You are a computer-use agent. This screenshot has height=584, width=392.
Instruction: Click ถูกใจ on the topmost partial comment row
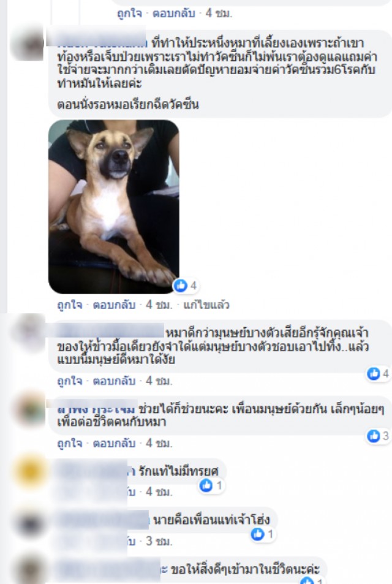click(x=130, y=13)
